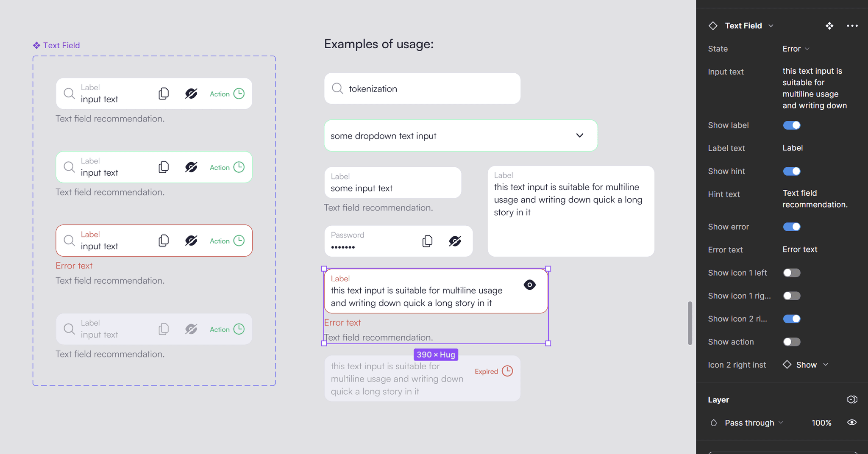Turn on the Show action toggle

coord(791,342)
